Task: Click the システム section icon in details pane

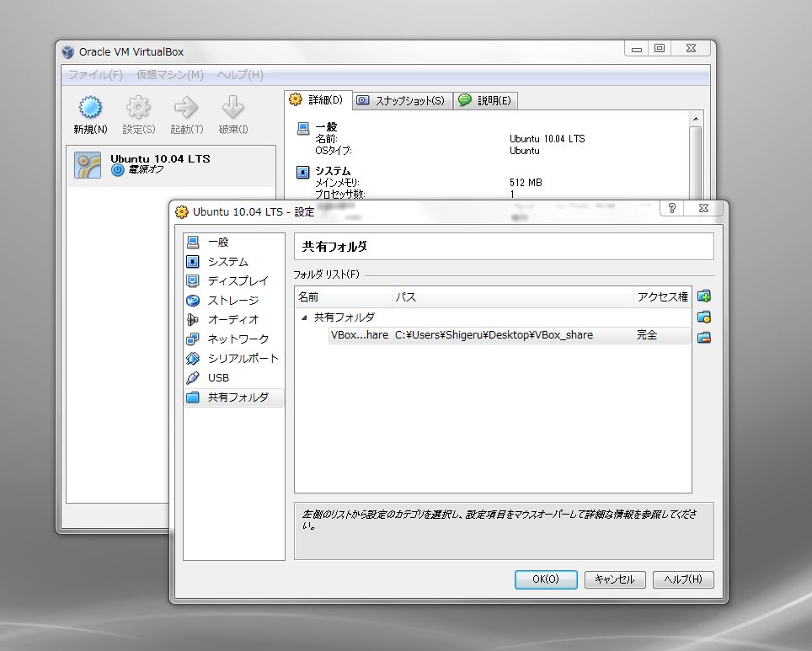Action: (x=303, y=172)
